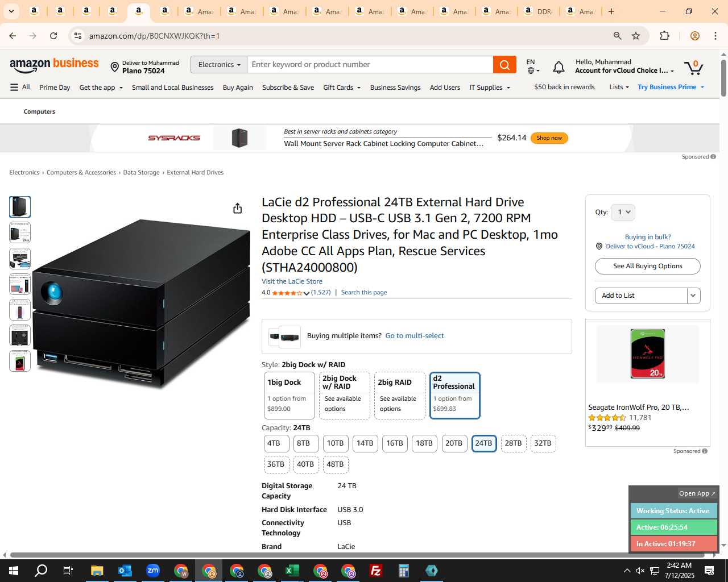Screen dimensions: 728x582
Task: Click Open App in status widget
Action: coord(697,493)
